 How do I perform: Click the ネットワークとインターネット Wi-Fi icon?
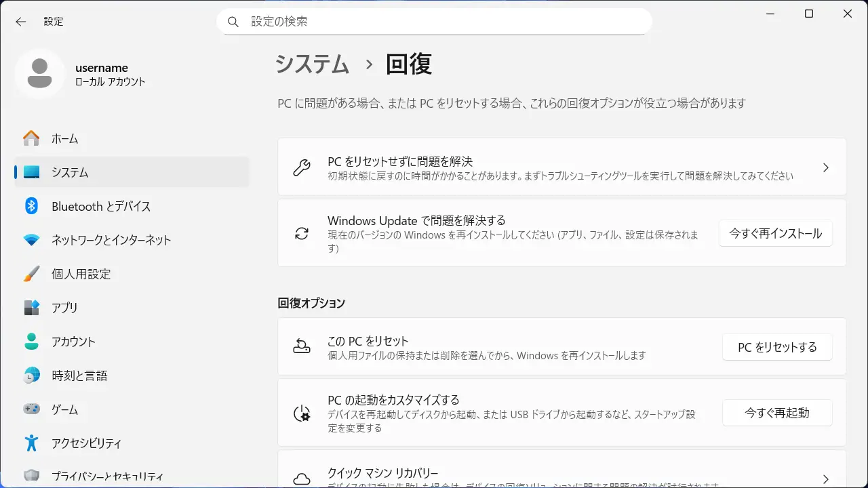(x=31, y=240)
